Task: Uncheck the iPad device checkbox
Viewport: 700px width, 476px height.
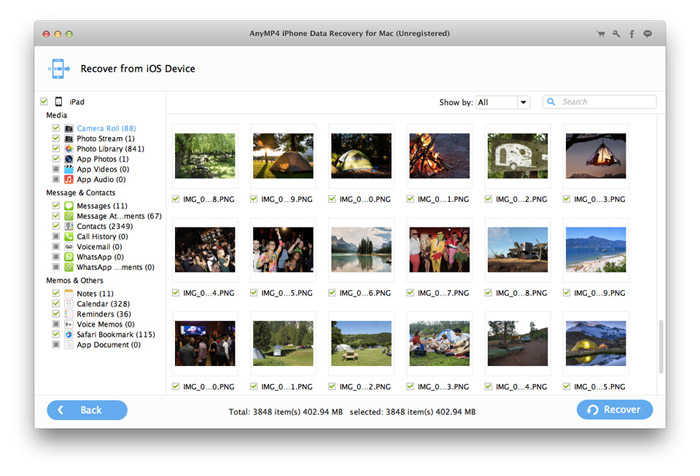Action: coord(43,102)
